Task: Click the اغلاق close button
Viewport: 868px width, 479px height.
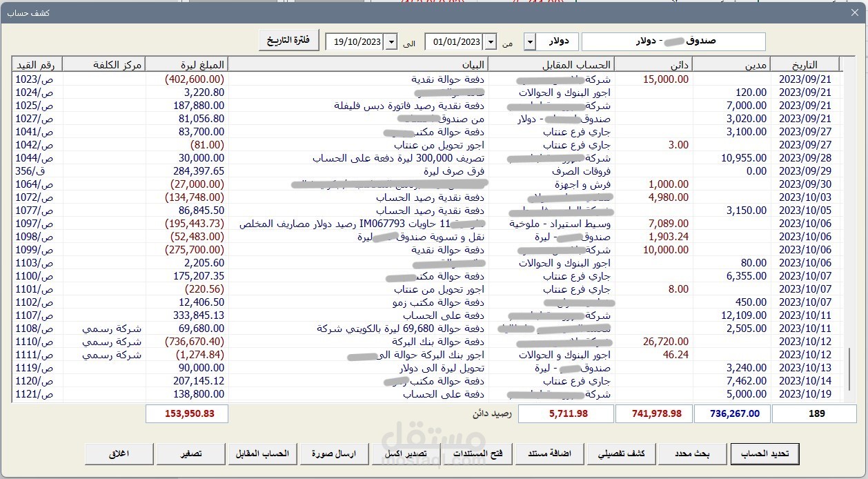Action: [x=119, y=453]
